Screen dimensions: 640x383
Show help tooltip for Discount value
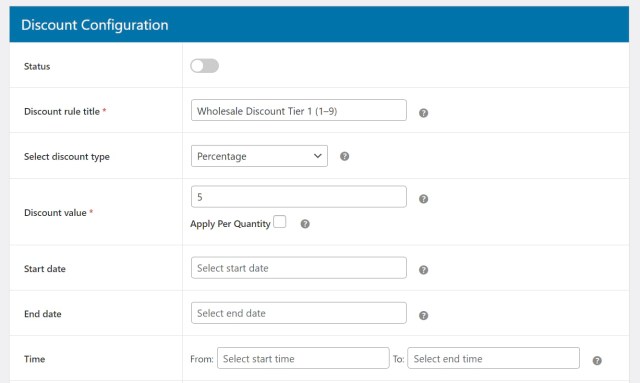pyautogui.click(x=424, y=199)
